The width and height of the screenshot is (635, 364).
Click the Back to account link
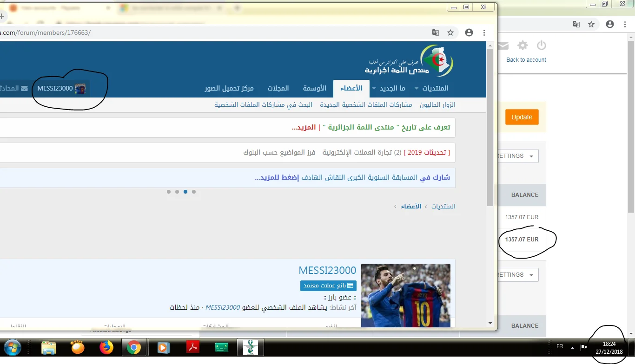pyautogui.click(x=526, y=60)
